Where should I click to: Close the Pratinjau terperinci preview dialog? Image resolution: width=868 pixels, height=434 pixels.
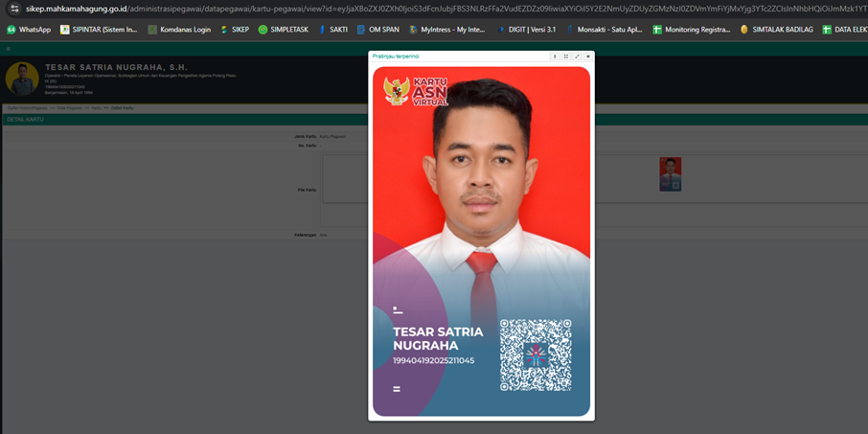587,57
